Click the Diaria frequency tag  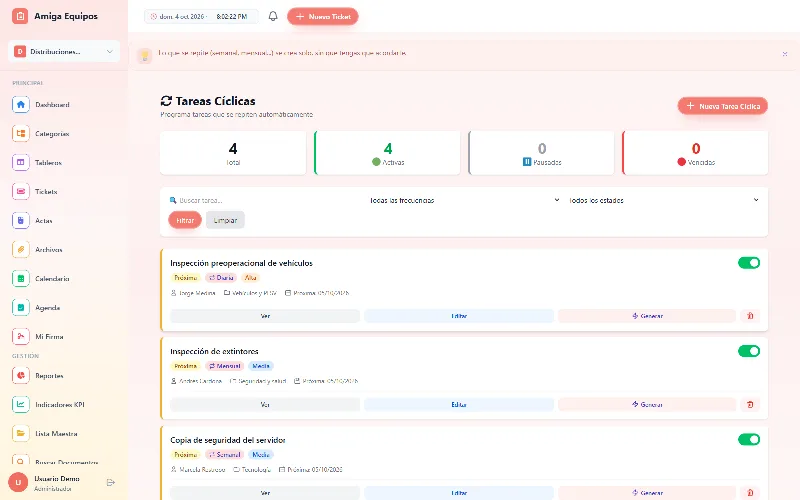[x=221, y=278]
